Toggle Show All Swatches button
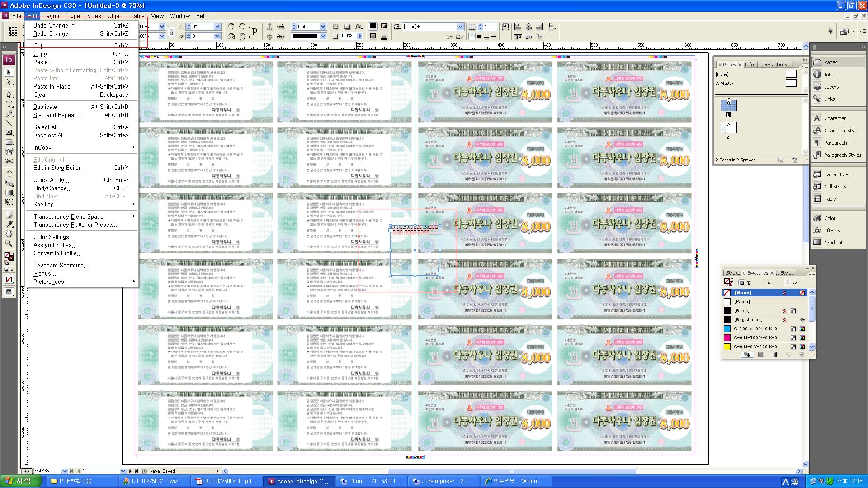This screenshot has width=868, height=488. pos(747,355)
